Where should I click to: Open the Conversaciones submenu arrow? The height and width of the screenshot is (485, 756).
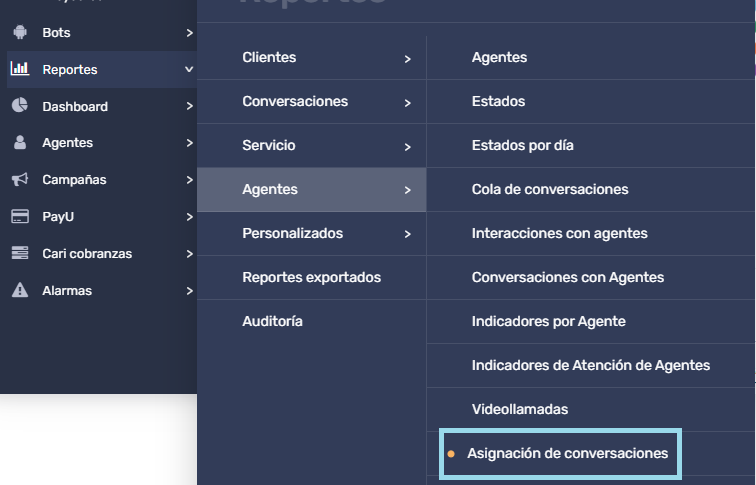coord(407,103)
